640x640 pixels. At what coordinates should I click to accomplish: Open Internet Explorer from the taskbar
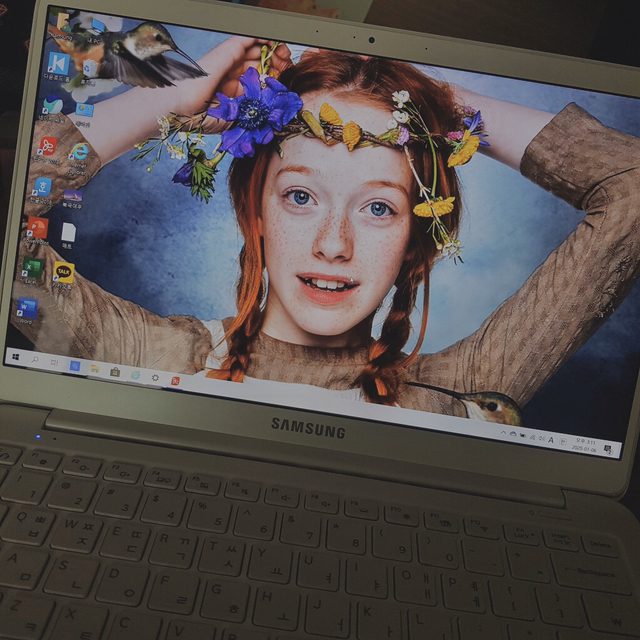pos(135,375)
